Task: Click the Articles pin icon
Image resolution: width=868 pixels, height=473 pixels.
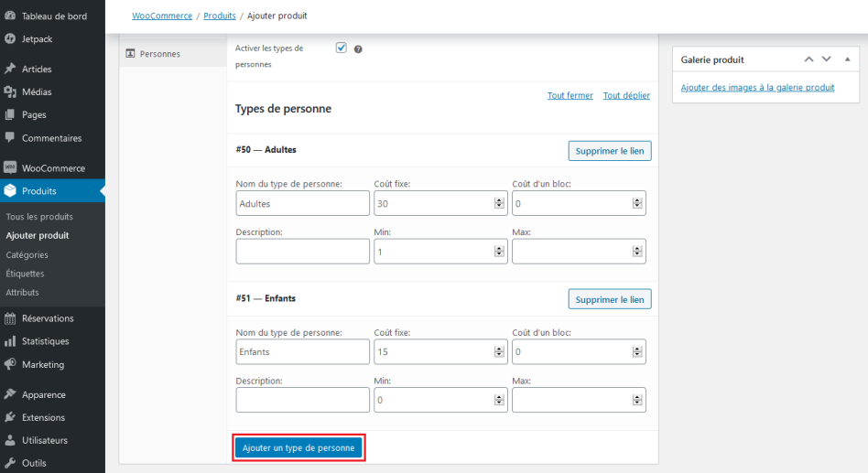Action: tap(10, 69)
